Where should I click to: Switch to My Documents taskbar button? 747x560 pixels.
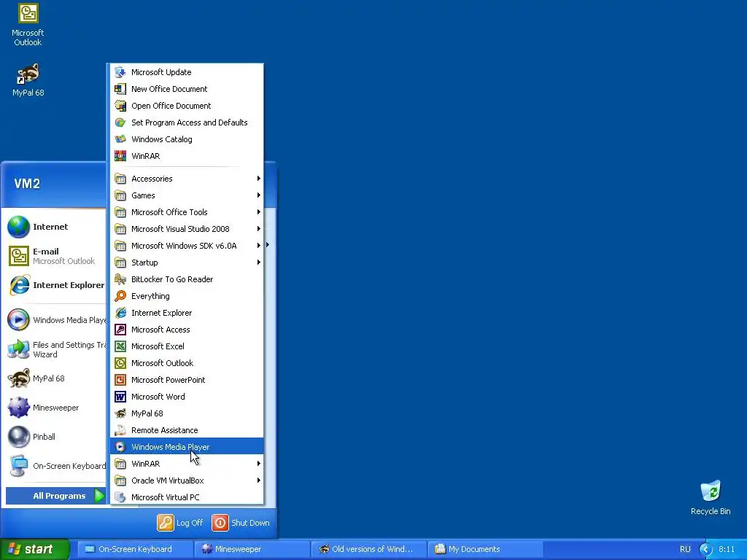[x=486, y=549]
